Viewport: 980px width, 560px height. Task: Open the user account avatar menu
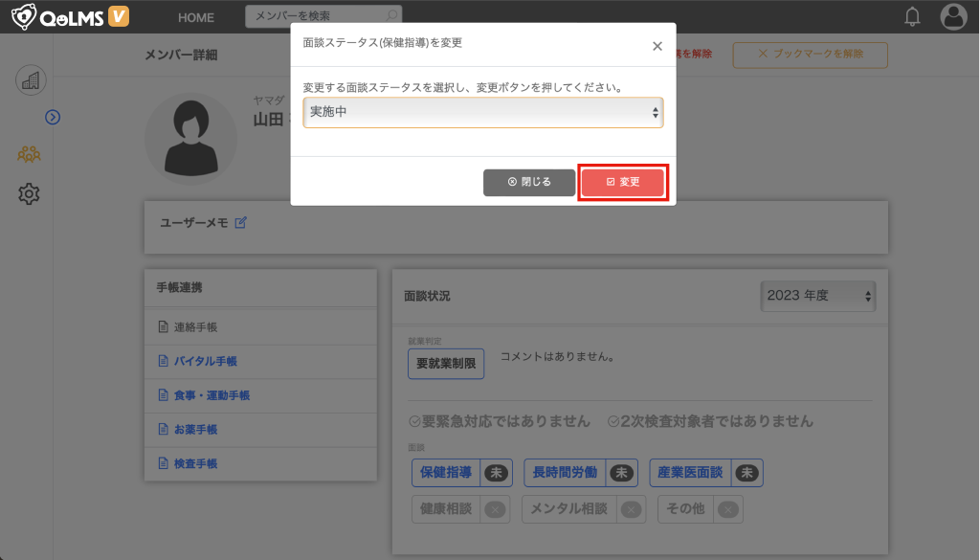pyautogui.click(x=953, y=16)
